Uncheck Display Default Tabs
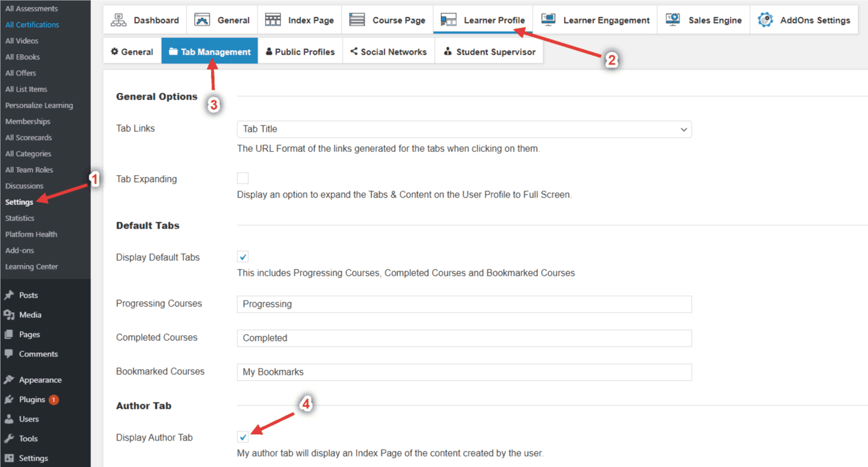The image size is (868, 467). tap(242, 256)
